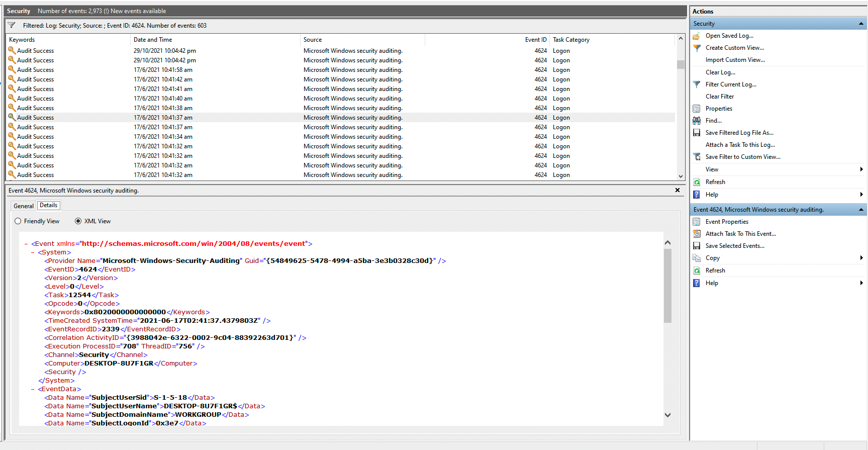Viewport: 868px width, 450px height.
Task: Click the XML view scroll down arrow
Action: coord(667,415)
